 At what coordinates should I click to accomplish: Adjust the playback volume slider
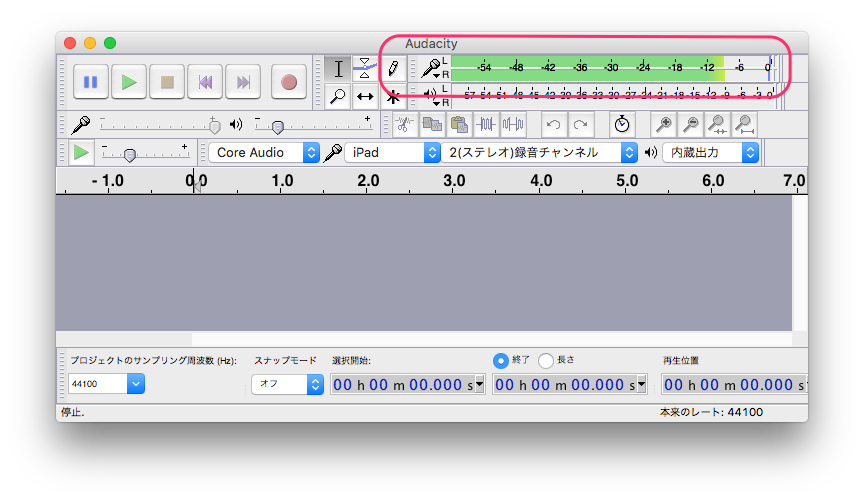(314, 126)
